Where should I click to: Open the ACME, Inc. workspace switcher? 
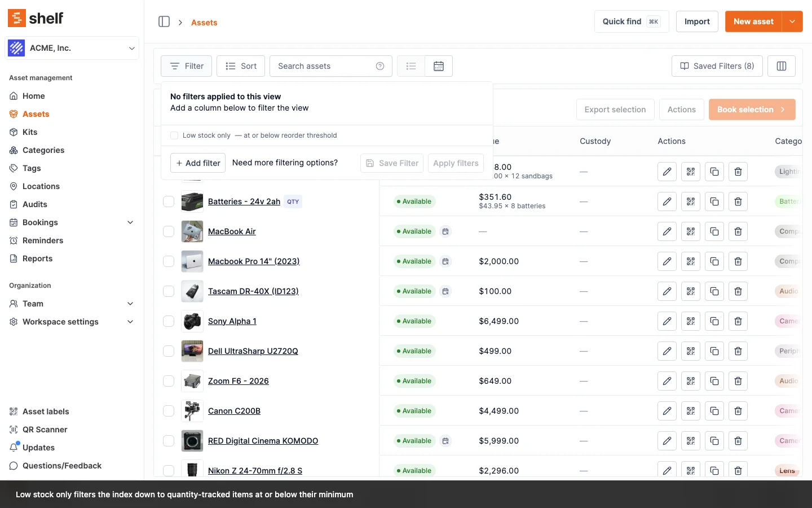pos(72,48)
